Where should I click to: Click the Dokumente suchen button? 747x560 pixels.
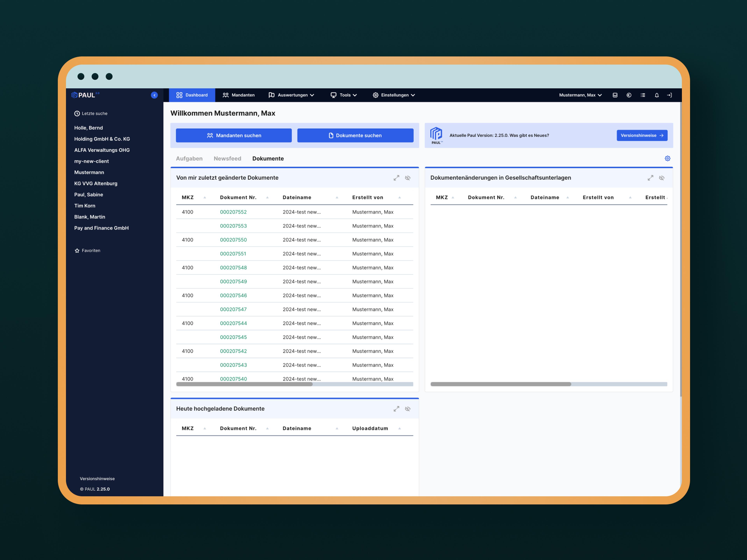[x=355, y=135]
